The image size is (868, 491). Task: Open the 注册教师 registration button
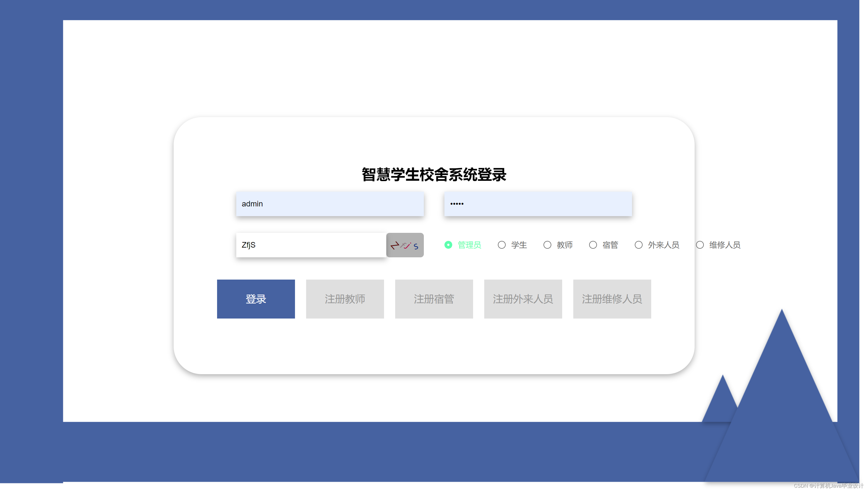tap(345, 299)
